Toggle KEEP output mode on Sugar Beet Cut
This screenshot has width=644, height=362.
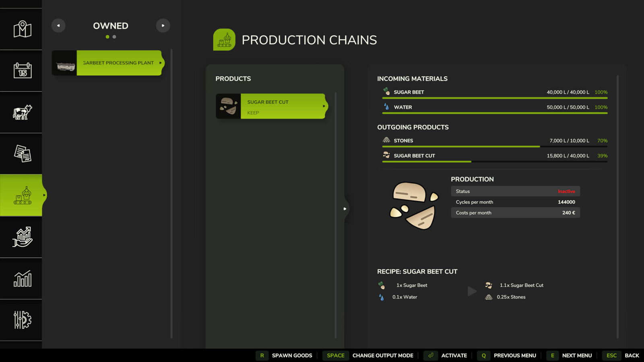[253, 113]
